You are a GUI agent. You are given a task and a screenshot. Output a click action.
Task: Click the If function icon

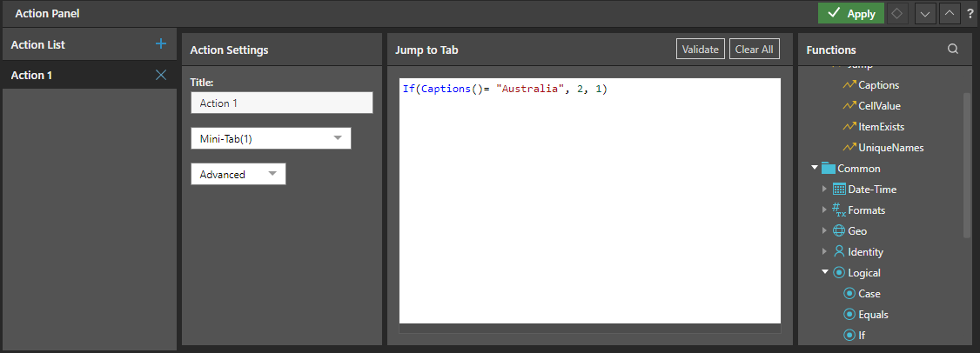pos(849,335)
